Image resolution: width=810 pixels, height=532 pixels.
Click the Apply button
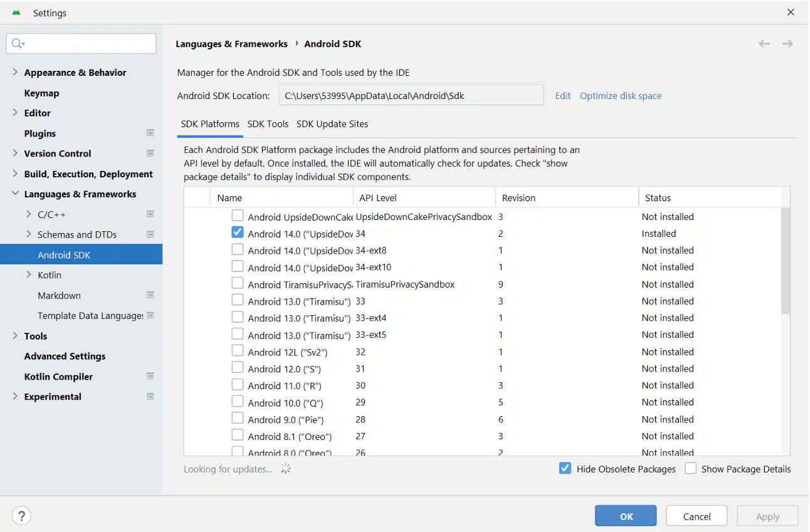pos(767,516)
